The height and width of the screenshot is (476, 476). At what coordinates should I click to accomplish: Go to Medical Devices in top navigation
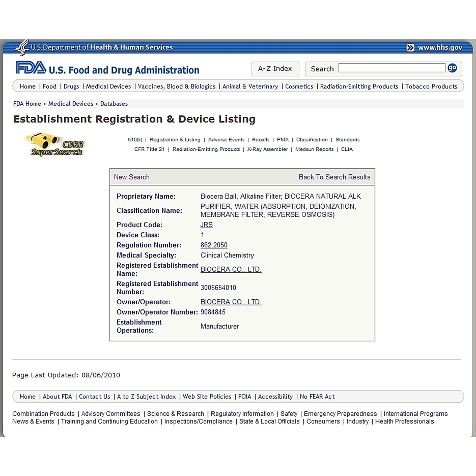(108, 86)
